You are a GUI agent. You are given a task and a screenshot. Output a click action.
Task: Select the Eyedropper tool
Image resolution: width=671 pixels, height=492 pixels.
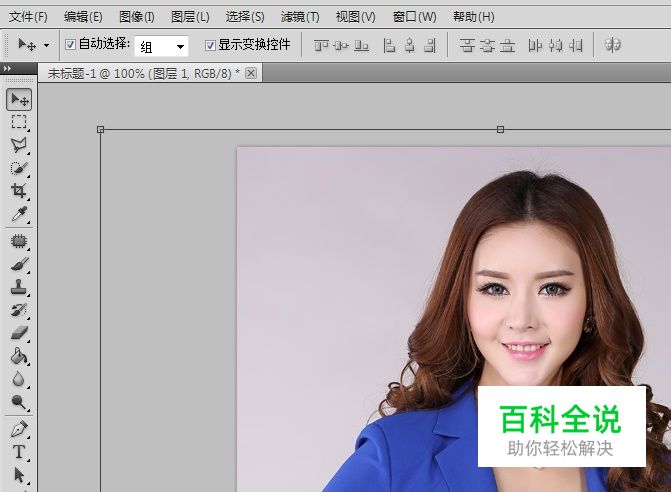click(19, 213)
